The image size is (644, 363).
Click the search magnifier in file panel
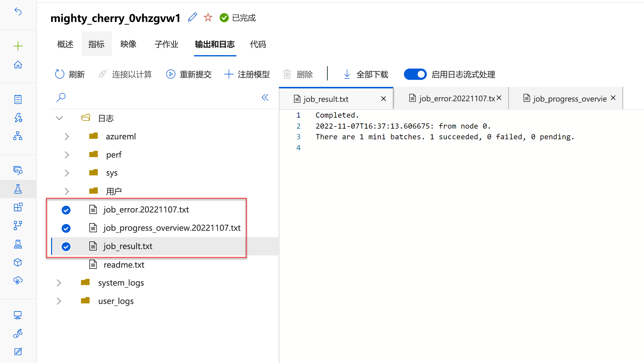coord(61,98)
